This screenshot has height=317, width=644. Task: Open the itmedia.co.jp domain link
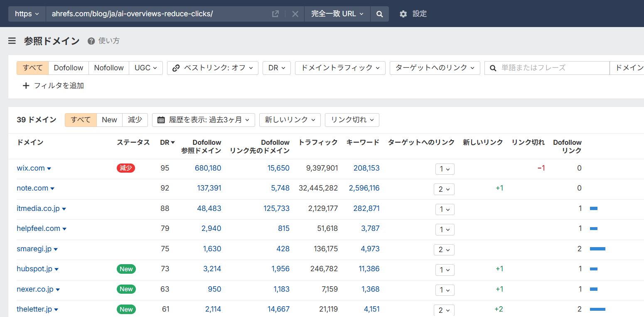[38, 208]
